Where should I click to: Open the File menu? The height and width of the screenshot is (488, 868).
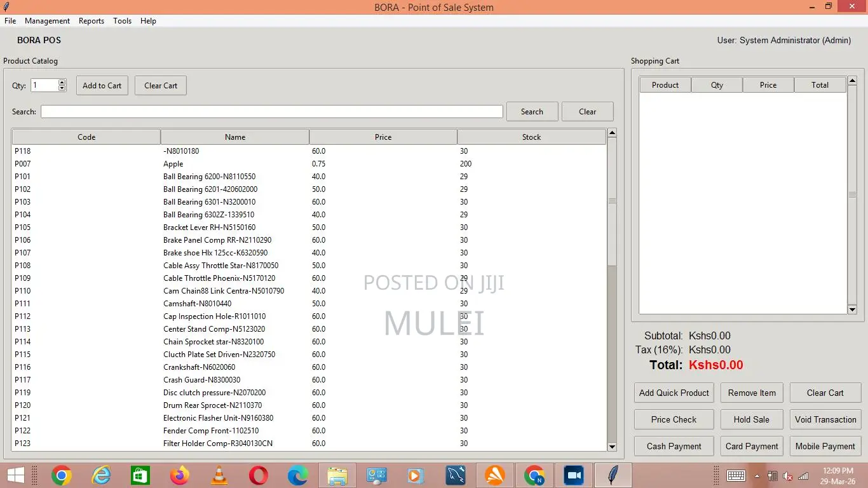pyautogui.click(x=10, y=21)
